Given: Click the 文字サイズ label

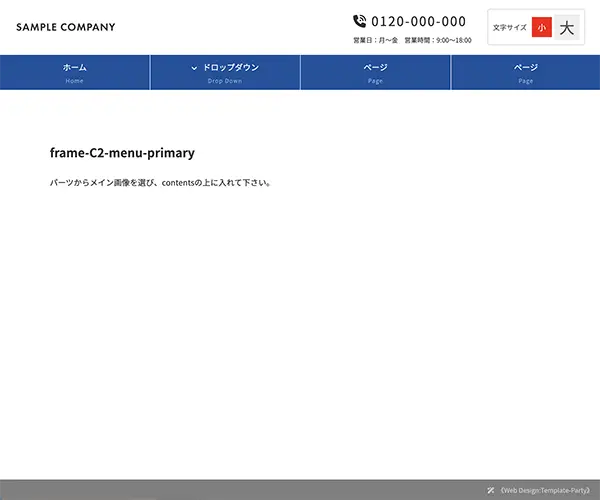Looking at the screenshot, I should (x=509, y=28).
